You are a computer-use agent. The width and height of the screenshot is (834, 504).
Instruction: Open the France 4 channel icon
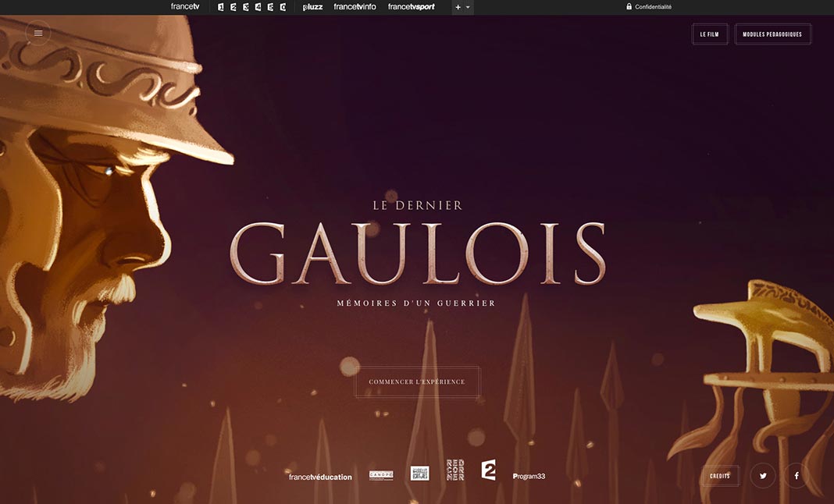258,7
